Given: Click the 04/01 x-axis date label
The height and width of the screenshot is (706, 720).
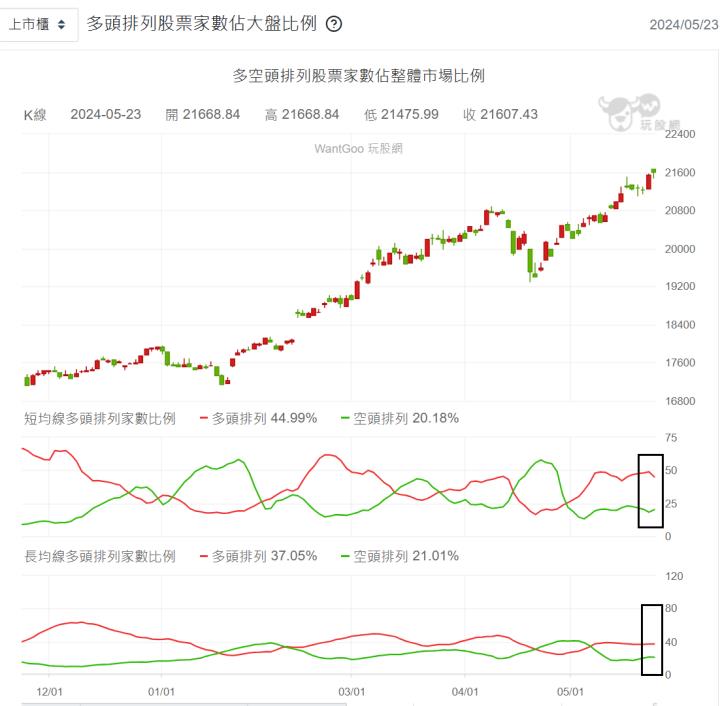Looking at the screenshot, I should tap(465, 692).
